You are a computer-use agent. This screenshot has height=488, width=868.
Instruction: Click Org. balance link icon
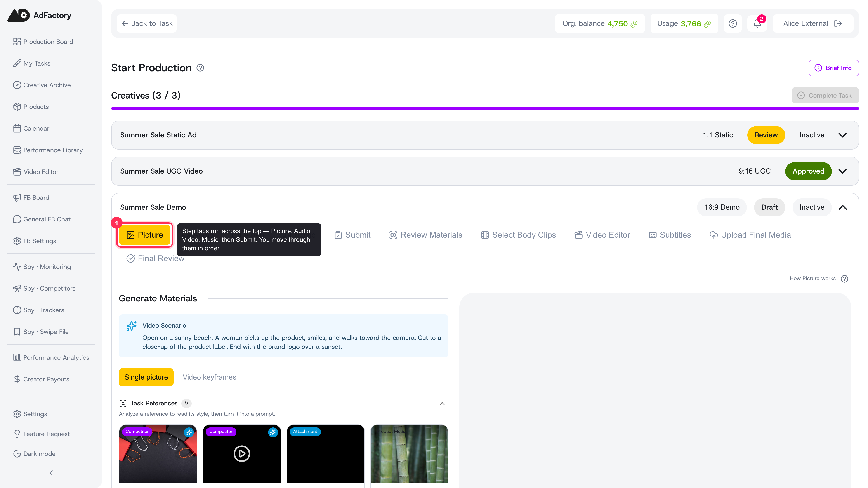click(634, 23)
